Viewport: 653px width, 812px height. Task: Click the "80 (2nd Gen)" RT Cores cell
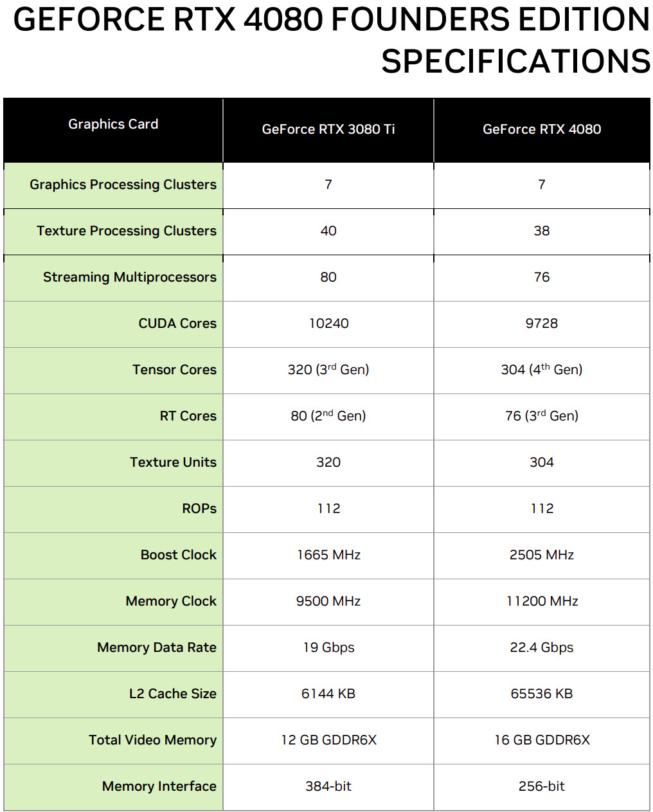(328, 416)
